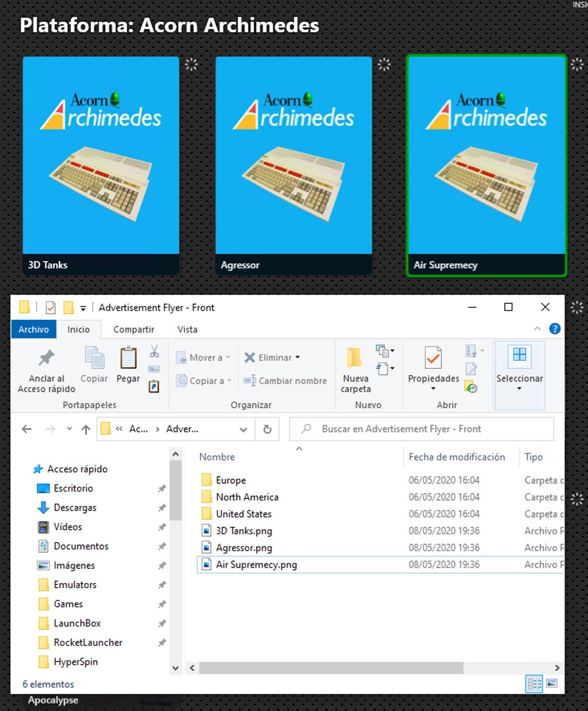The width and height of the screenshot is (588, 711).
Task: Create a Nueva carpeta
Action: (355, 370)
